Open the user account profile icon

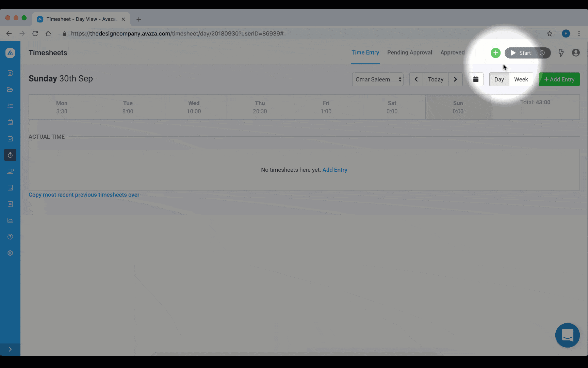576,53
